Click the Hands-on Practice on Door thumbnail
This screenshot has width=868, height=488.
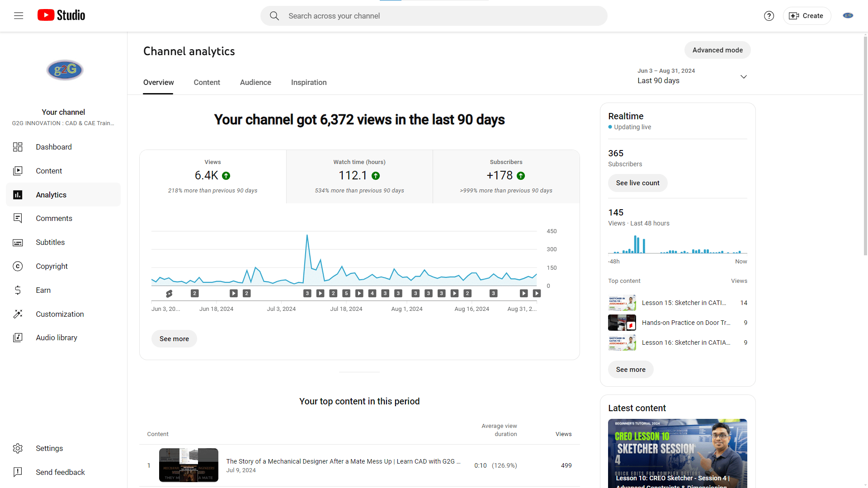(622, 323)
